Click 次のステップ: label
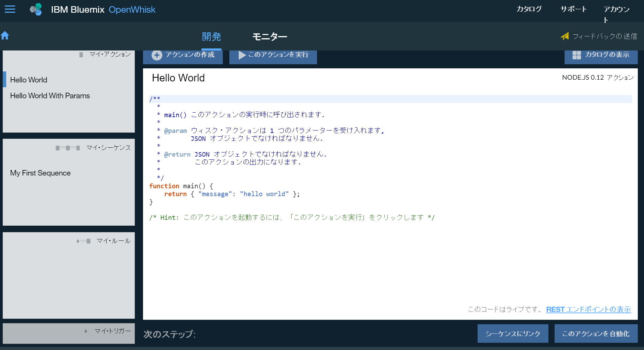This screenshot has height=350, width=644. [170, 334]
